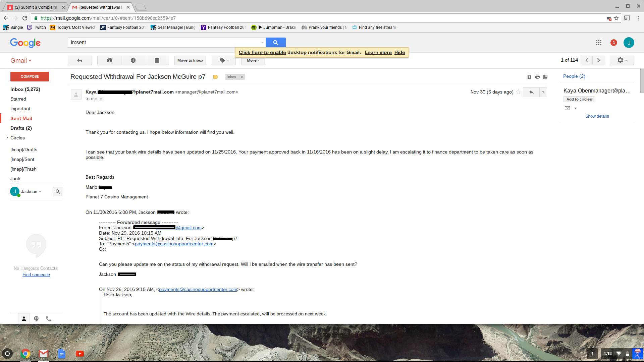Switch to Hangouts phone calls tab
644x362 pixels.
[x=49, y=319]
